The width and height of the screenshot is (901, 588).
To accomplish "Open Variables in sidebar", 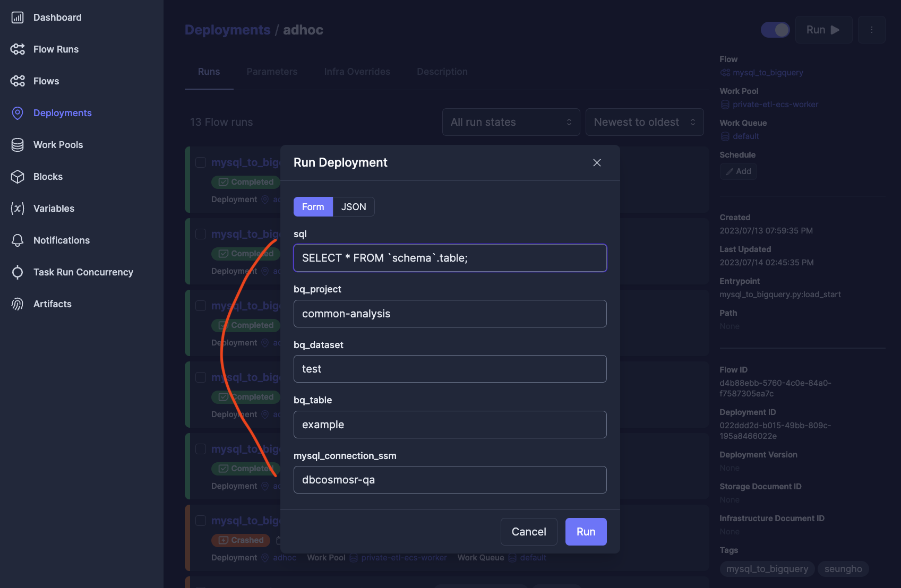I will pos(54,209).
